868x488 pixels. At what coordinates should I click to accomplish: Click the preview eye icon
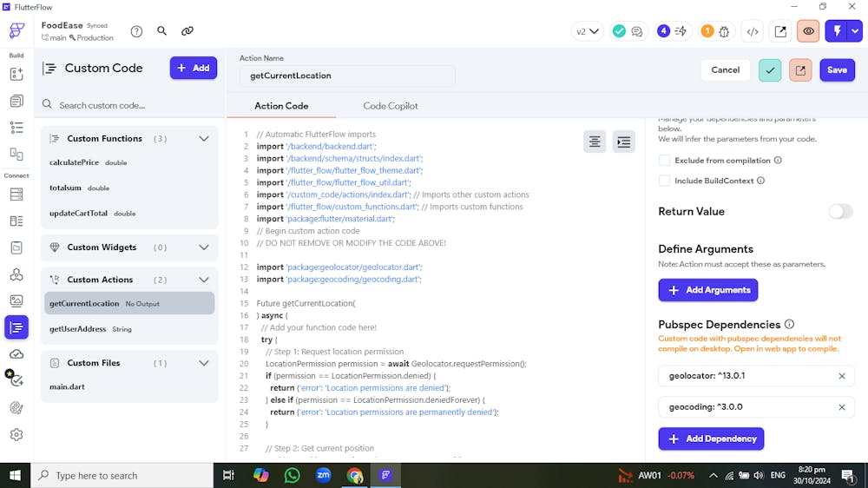(808, 31)
